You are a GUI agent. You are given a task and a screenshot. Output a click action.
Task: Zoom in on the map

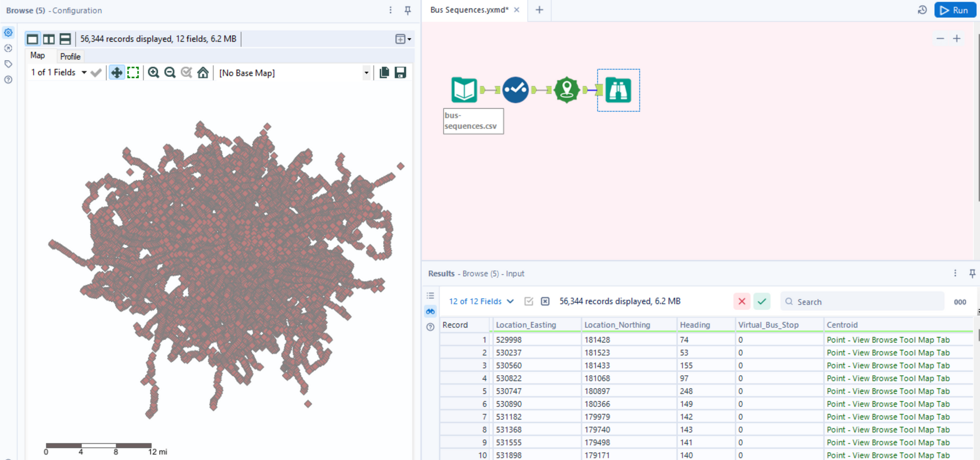tap(153, 73)
